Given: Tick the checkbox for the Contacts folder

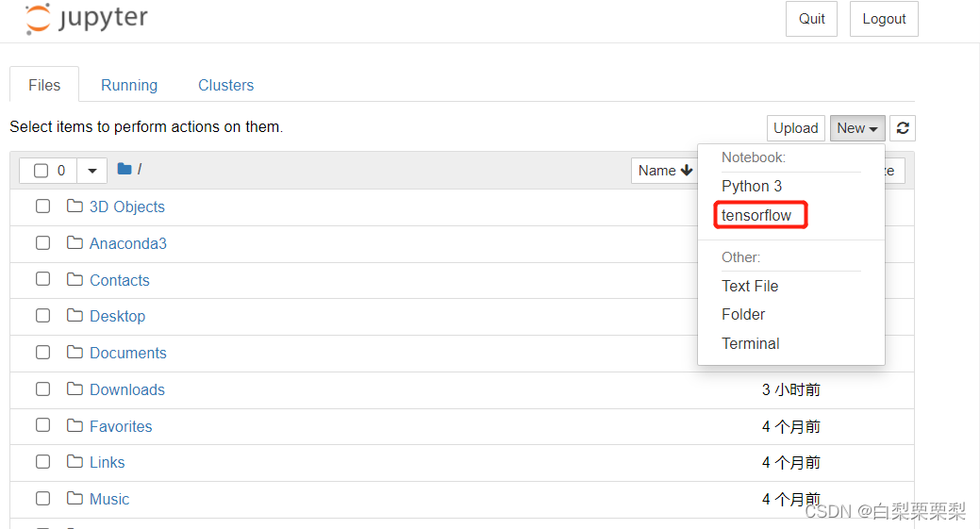Looking at the screenshot, I should (x=42, y=279).
